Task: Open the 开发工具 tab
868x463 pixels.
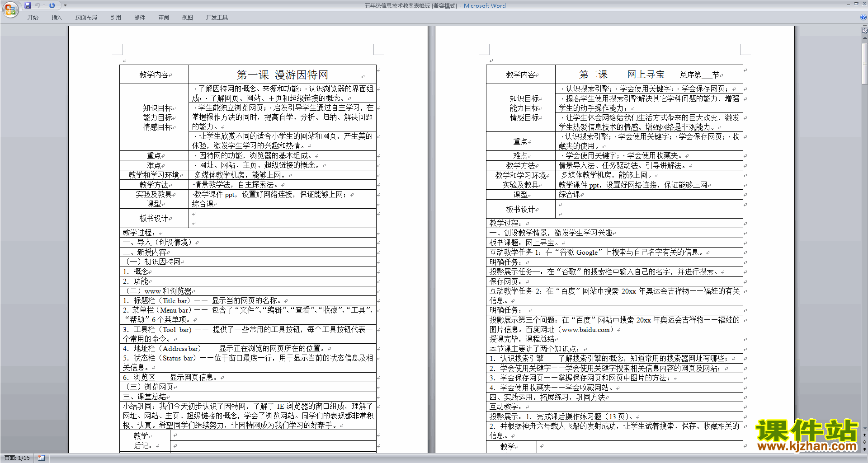Action: [x=217, y=17]
